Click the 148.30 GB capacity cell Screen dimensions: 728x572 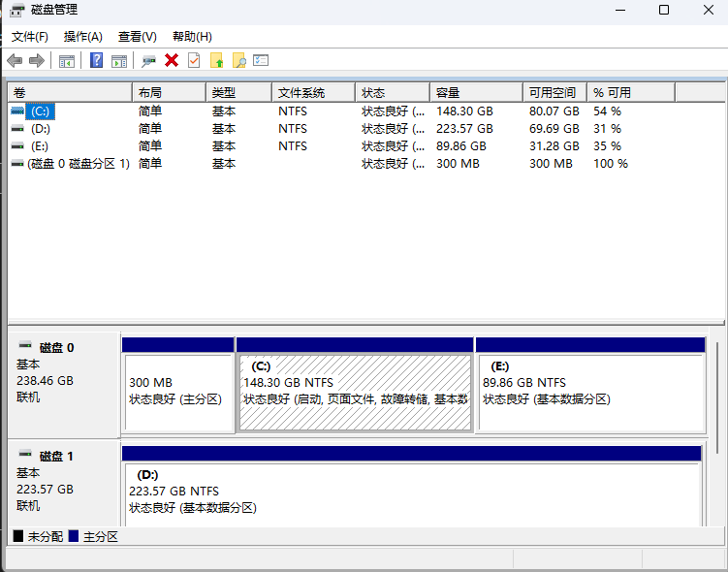464,111
